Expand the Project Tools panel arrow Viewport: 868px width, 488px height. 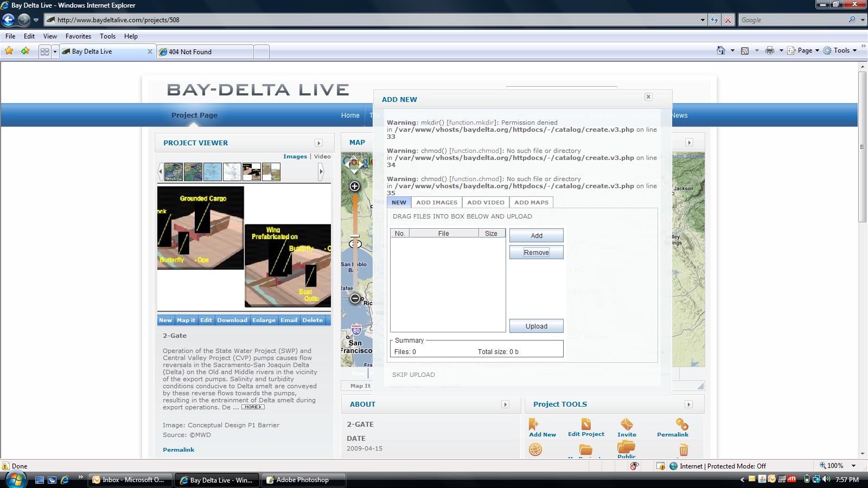(x=689, y=404)
